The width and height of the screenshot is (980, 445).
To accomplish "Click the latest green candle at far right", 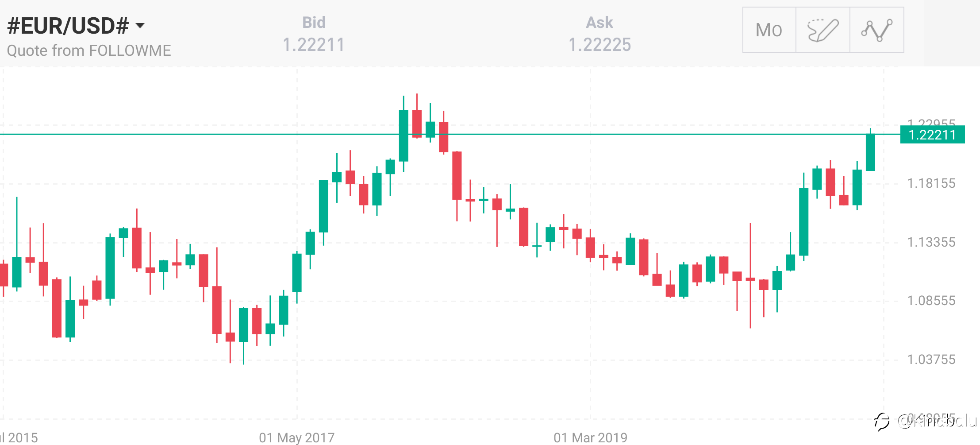I will (870, 152).
